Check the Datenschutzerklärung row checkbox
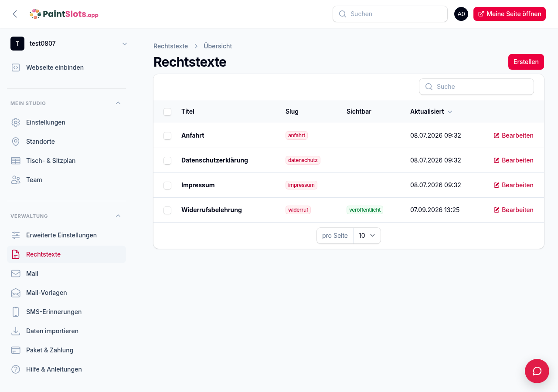 click(x=167, y=161)
